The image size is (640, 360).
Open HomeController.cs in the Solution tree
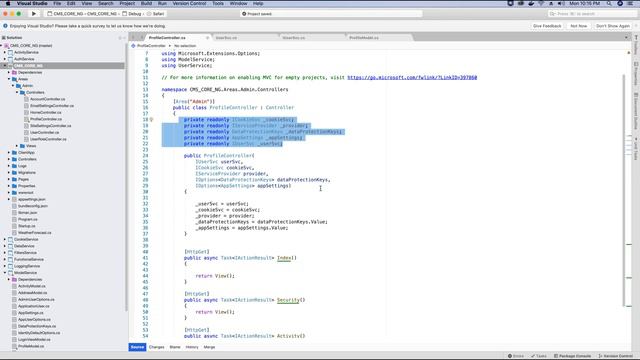coord(46,112)
